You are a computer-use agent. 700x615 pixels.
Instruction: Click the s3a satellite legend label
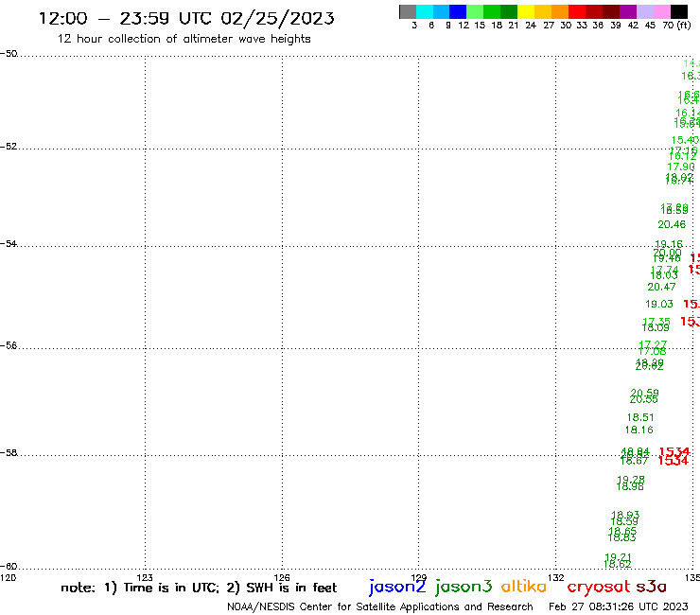(x=651, y=587)
